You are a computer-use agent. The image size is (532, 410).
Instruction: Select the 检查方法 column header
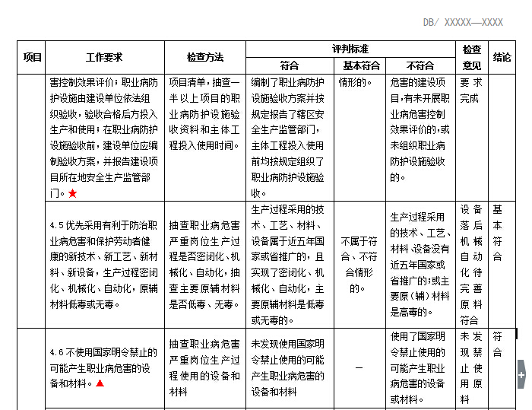click(204, 57)
